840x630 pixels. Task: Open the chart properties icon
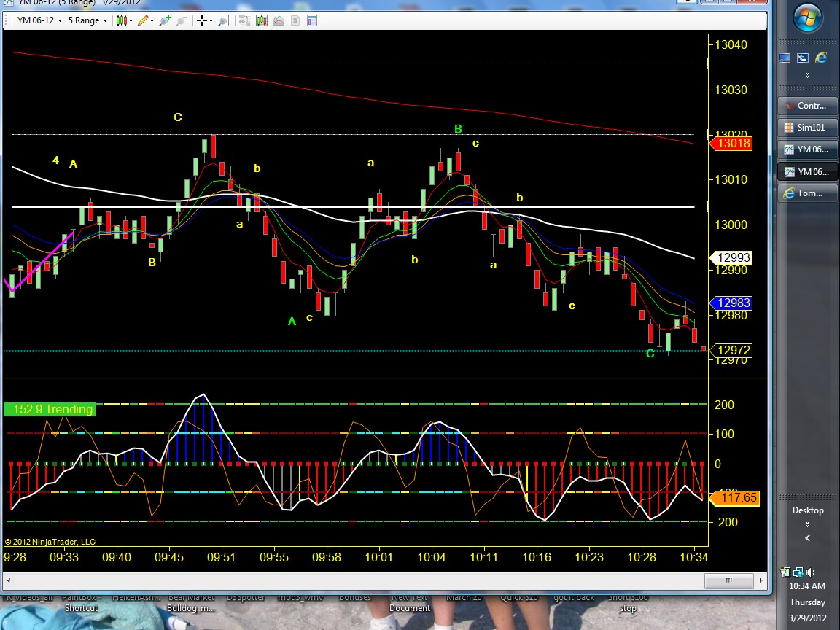tap(312, 20)
